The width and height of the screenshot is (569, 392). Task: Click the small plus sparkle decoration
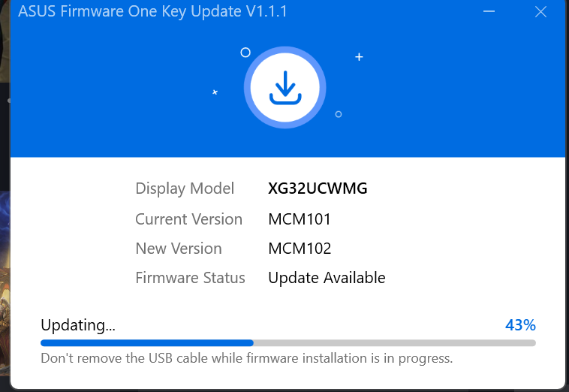[x=360, y=57]
